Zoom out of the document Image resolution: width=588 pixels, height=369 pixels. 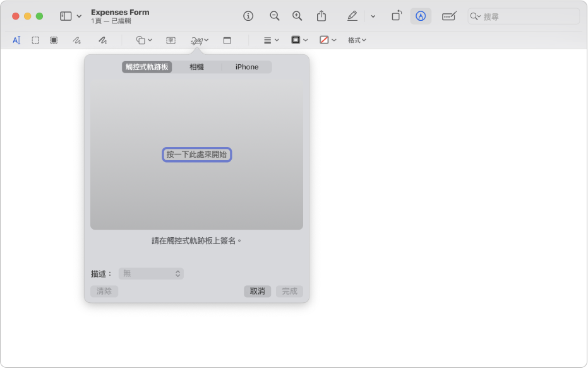pyautogui.click(x=275, y=16)
